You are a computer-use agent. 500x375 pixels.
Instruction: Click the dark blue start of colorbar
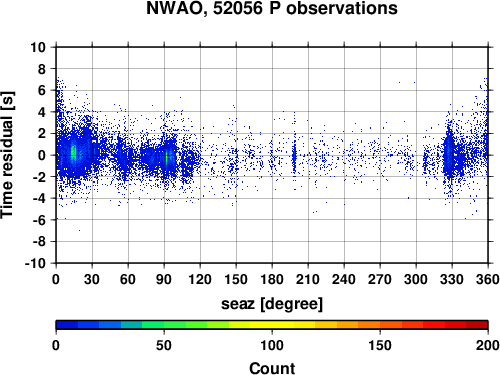click(67, 325)
